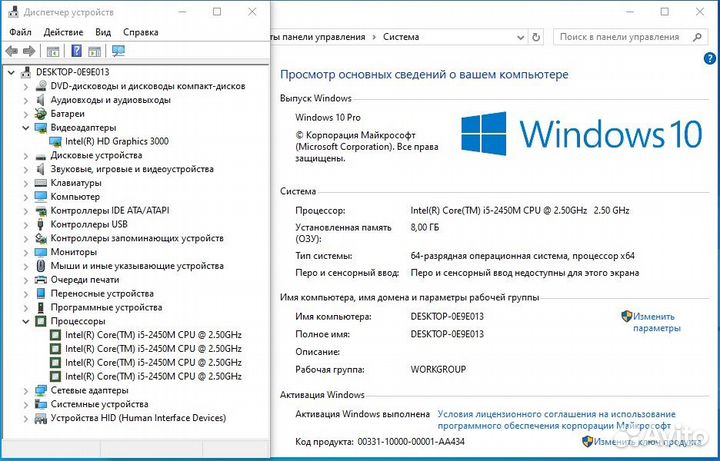
Task: Click the Windows 10 Pro edition text
Action: (x=328, y=118)
